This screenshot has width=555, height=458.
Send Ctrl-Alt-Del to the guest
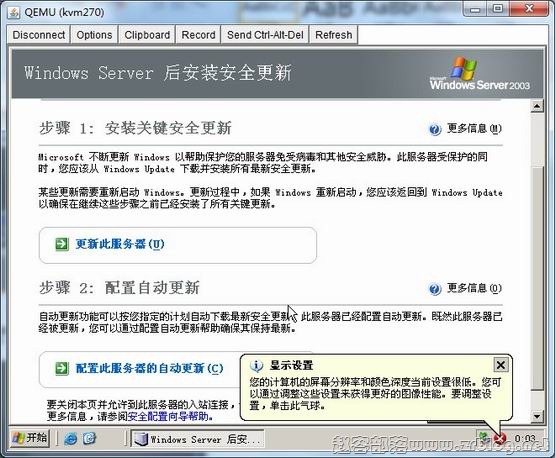click(265, 35)
